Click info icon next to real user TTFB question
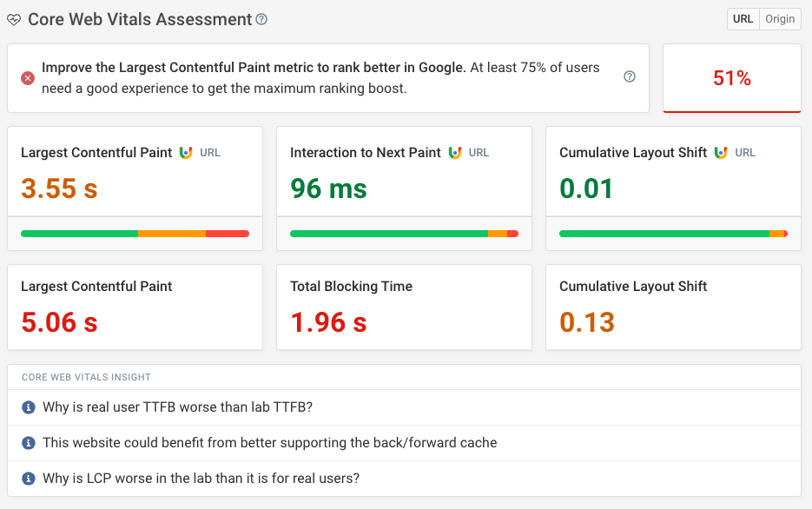 click(x=29, y=407)
